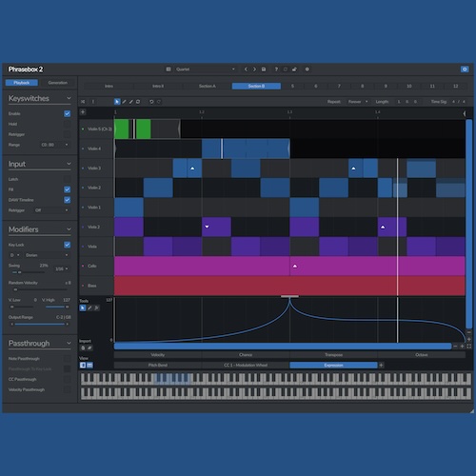
Task: Open the Quartet preset dropdown
Action: click(205, 69)
